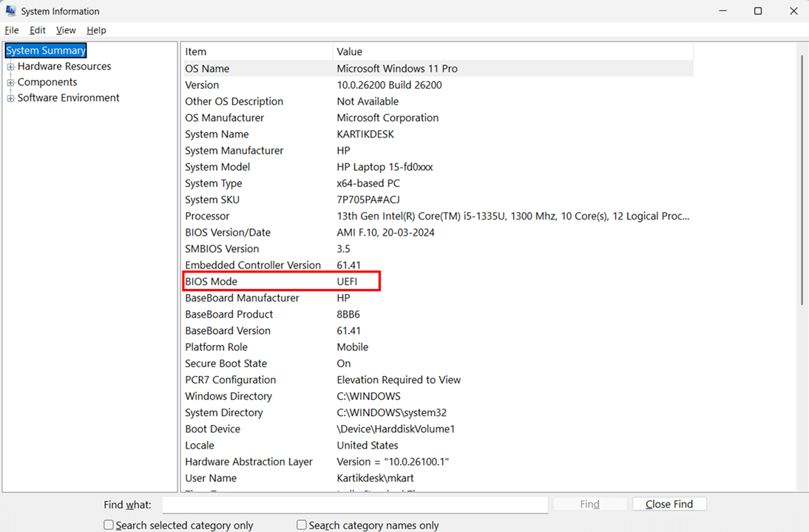Click the Close Find button
809x532 pixels.
tap(669, 504)
